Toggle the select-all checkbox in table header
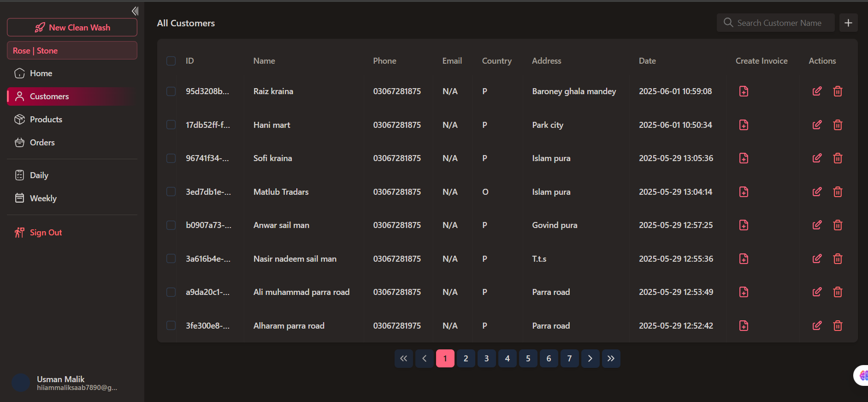Screen dimensions: 868x402 [171, 61]
